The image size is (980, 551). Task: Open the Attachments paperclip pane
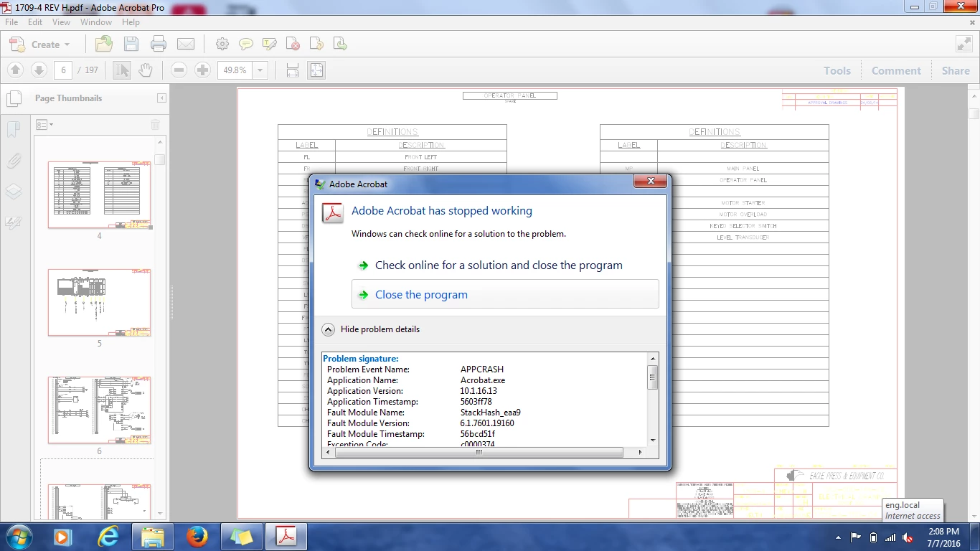(13, 161)
